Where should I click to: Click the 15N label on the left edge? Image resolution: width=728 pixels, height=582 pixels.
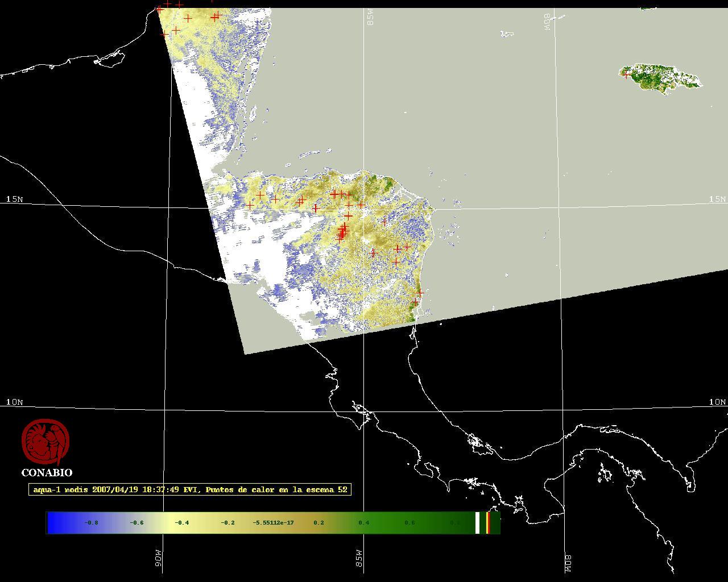click(x=14, y=199)
